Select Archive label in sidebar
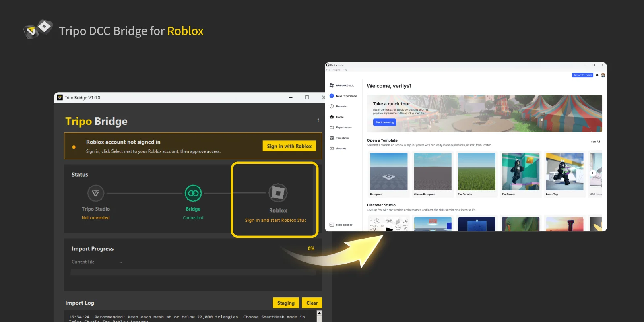This screenshot has width=644, height=322. pos(341,148)
